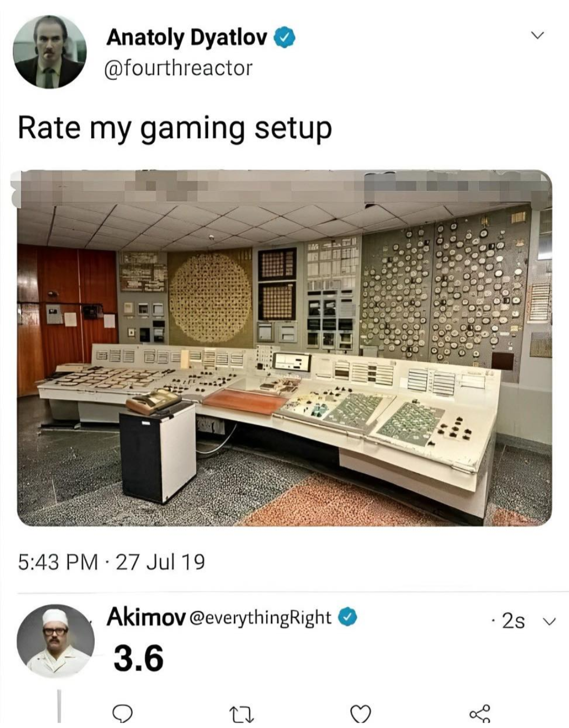The width and height of the screenshot is (569, 728).
Task: Click Akimov's blue verified checkmark
Action: 347,617
